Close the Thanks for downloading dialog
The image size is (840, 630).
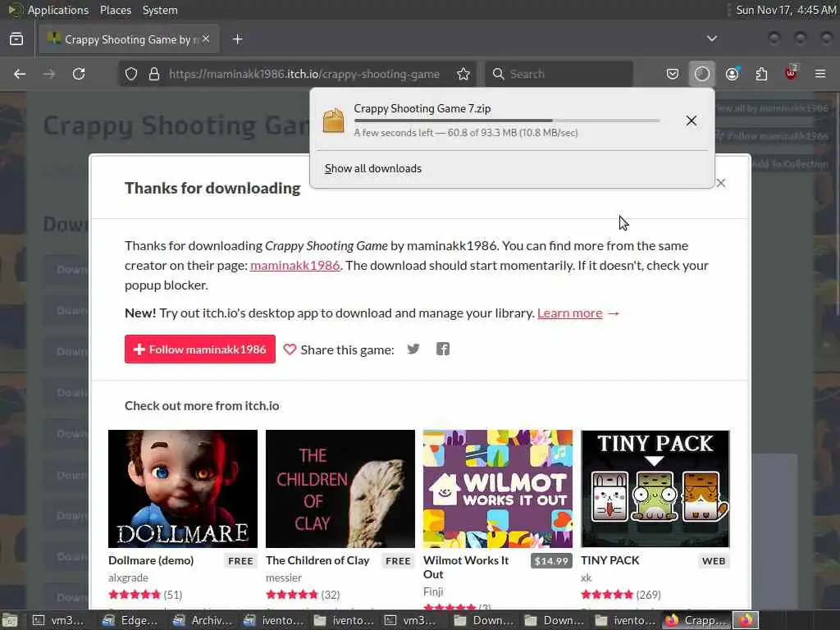pyautogui.click(x=721, y=183)
